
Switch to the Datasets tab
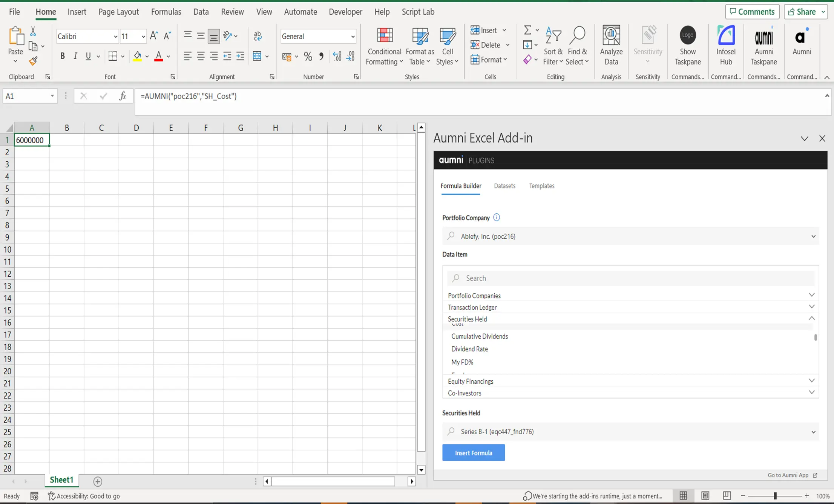click(x=504, y=186)
